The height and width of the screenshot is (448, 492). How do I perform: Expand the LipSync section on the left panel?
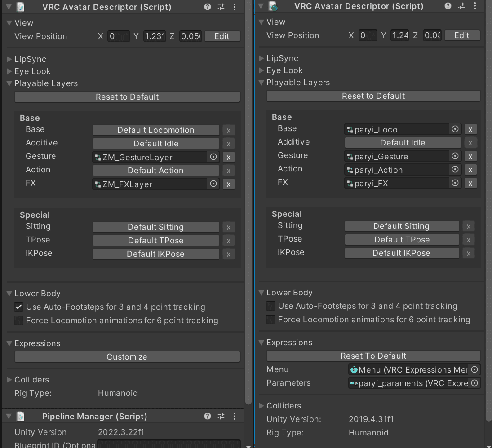click(x=9, y=59)
